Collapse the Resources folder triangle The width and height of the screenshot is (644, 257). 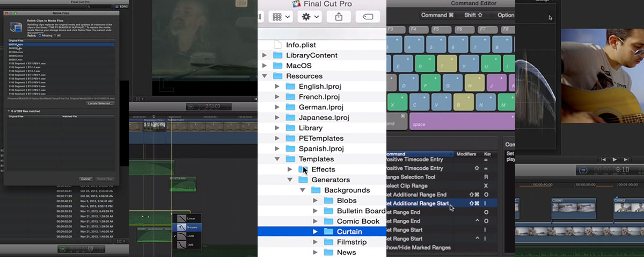pos(264,76)
